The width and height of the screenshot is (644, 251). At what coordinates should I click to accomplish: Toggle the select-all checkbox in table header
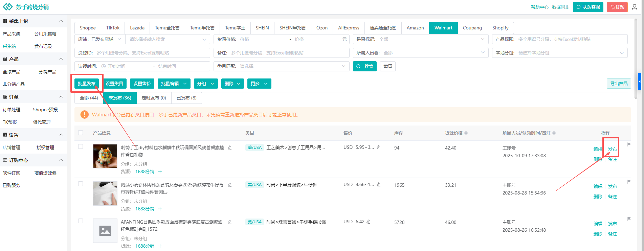[81, 133]
